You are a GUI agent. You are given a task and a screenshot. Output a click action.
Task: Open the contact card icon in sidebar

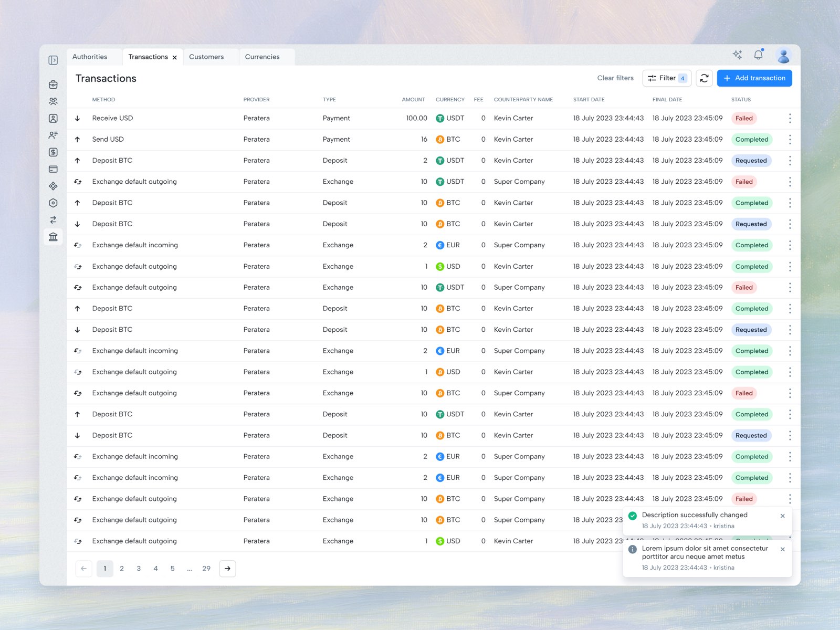point(53,119)
